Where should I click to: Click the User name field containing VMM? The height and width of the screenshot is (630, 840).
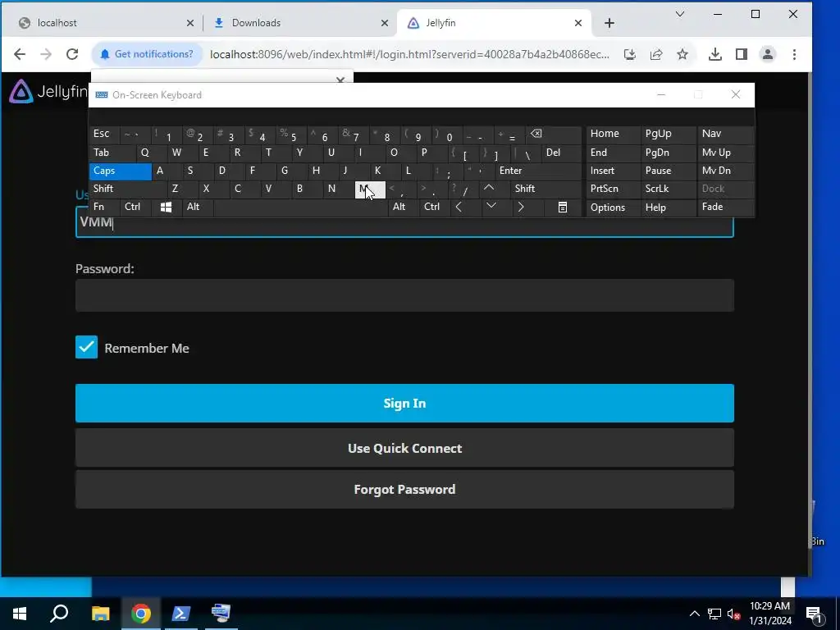(x=404, y=226)
